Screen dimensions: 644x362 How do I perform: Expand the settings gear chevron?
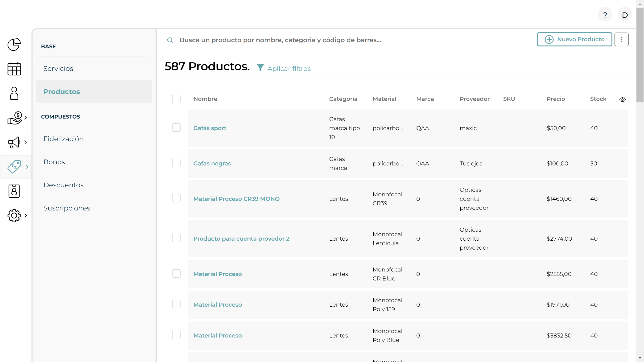(x=25, y=215)
